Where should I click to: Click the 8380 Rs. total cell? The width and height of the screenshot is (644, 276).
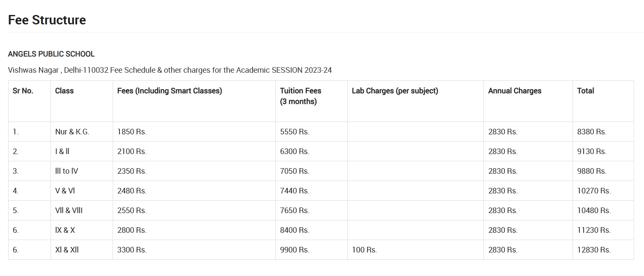(592, 132)
